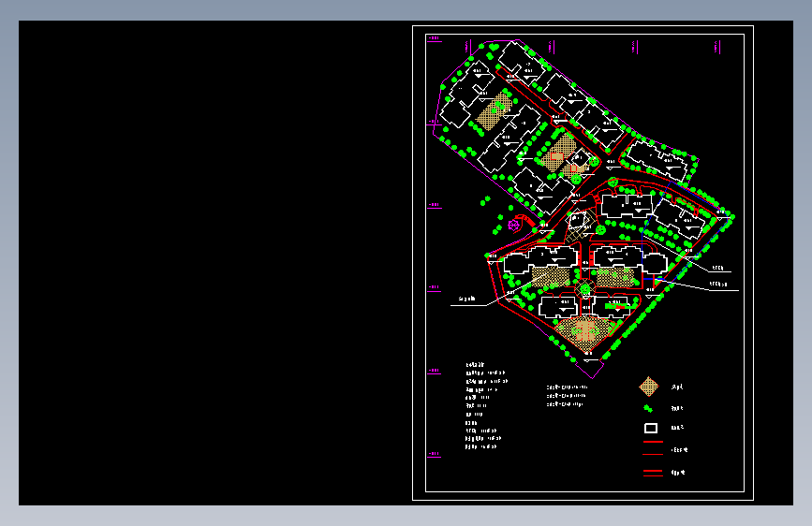Select the tan hatched courtyard in the top-left building cluster

(x=494, y=110)
